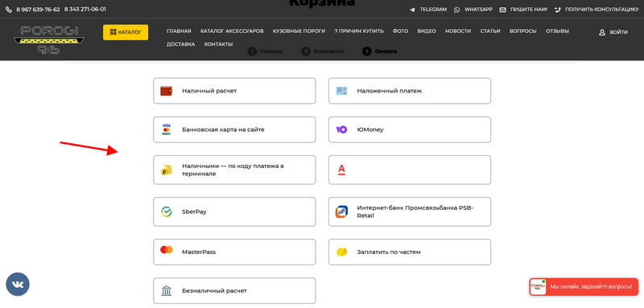Open the Новости menu item
The width and height of the screenshot is (644, 308).
[458, 31]
